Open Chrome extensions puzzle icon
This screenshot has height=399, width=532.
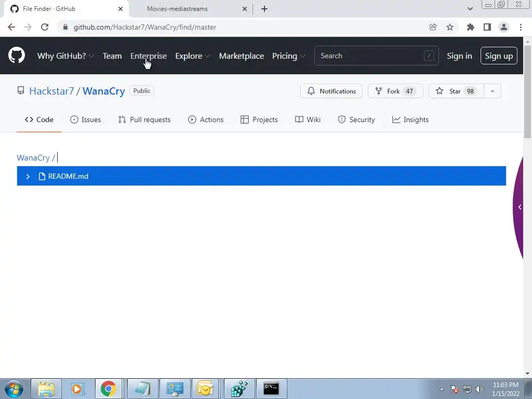(x=470, y=27)
